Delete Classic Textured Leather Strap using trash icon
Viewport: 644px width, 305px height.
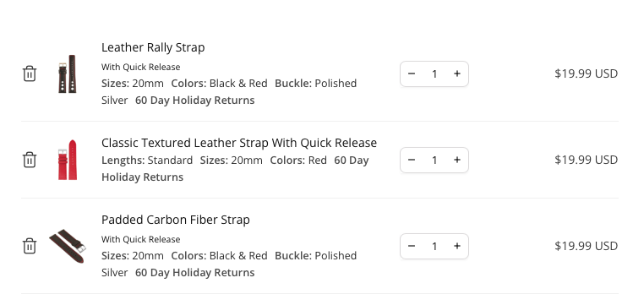tap(30, 160)
